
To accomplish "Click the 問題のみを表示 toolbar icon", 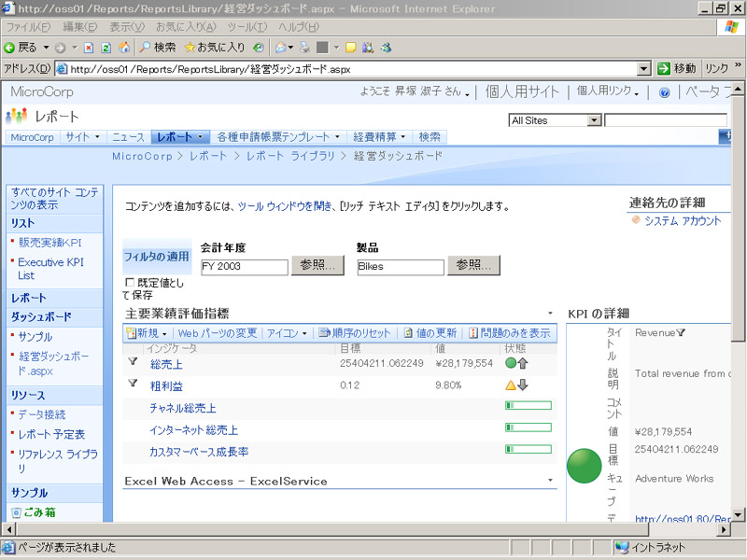I will [473, 333].
